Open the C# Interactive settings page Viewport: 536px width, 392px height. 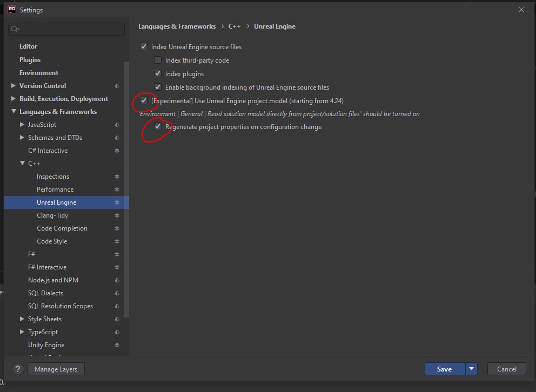coord(48,151)
